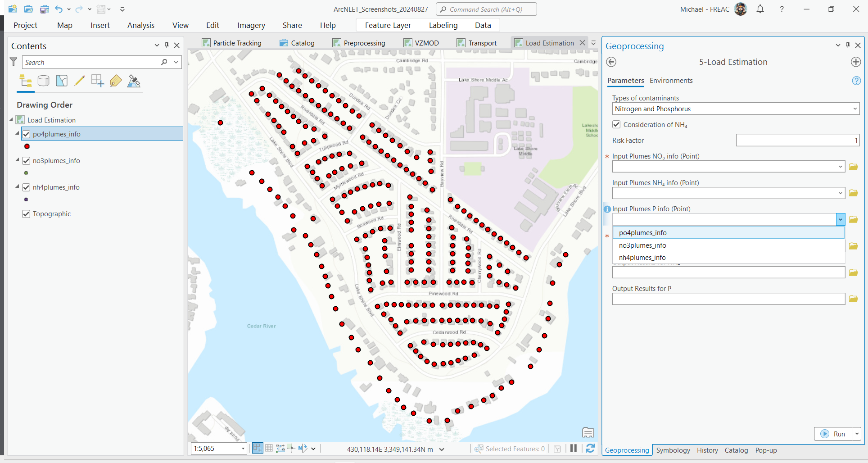The image size is (868, 463).
Task: Toggle Topographic basemap visibility
Action: click(26, 214)
